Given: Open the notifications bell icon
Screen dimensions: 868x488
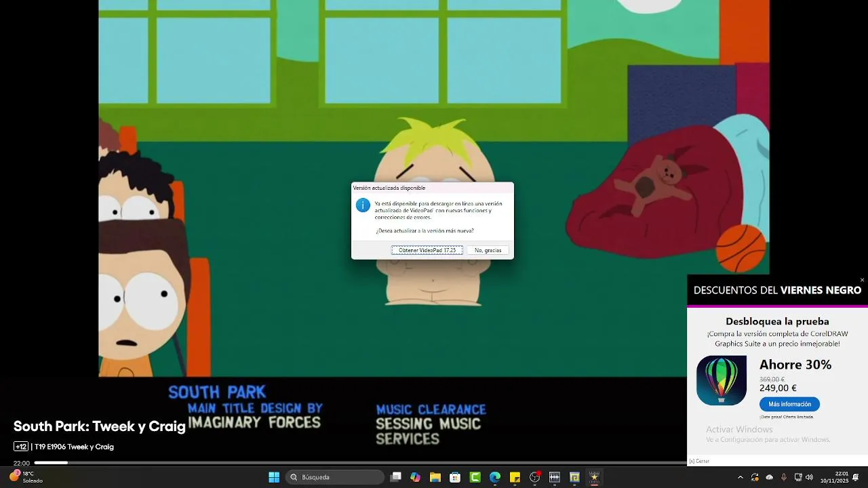Looking at the screenshot, I should pyautogui.click(x=856, y=477).
